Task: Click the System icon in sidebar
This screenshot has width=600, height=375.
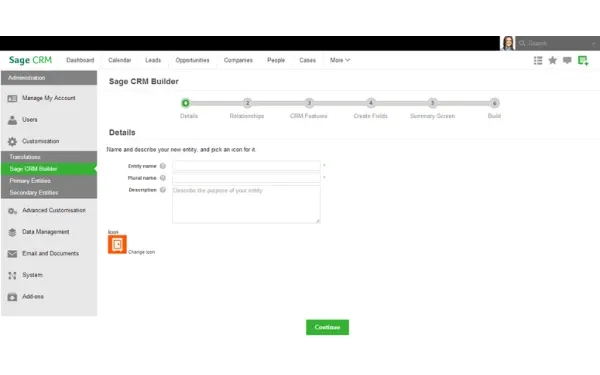Action: [12, 275]
